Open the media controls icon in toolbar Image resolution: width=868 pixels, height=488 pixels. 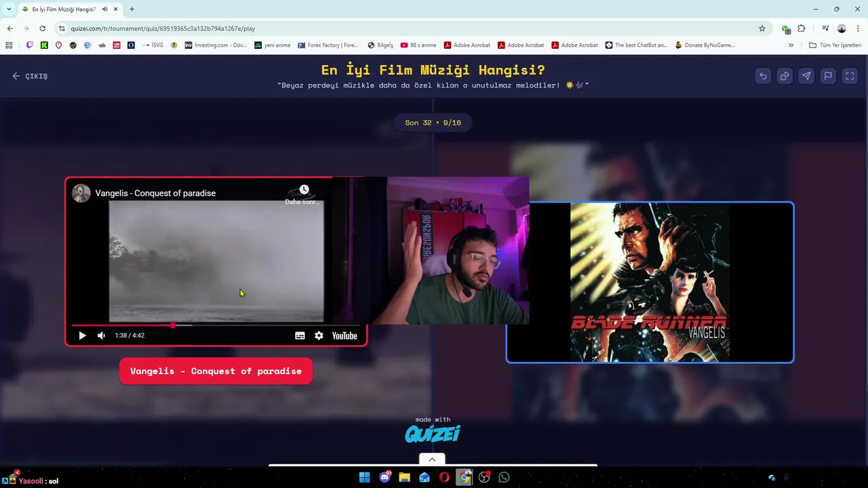(x=825, y=28)
